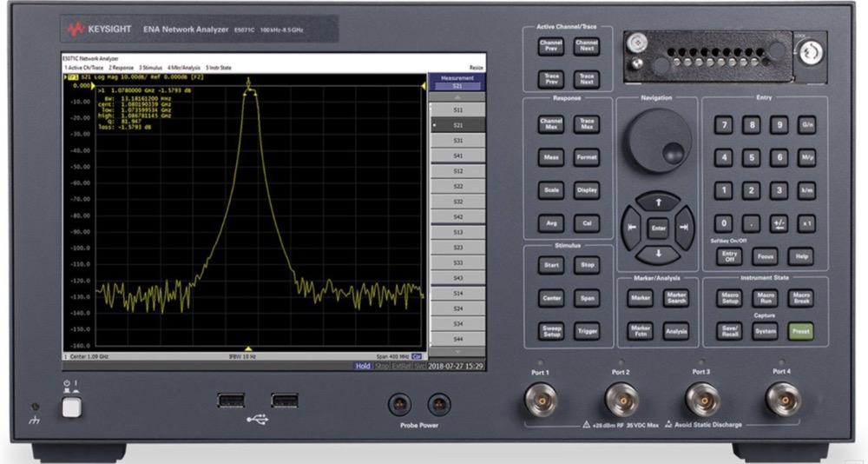The image size is (868, 464).
Task: Open the Measurement S21 softkey menu header
Action: pyautogui.click(x=457, y=82)
